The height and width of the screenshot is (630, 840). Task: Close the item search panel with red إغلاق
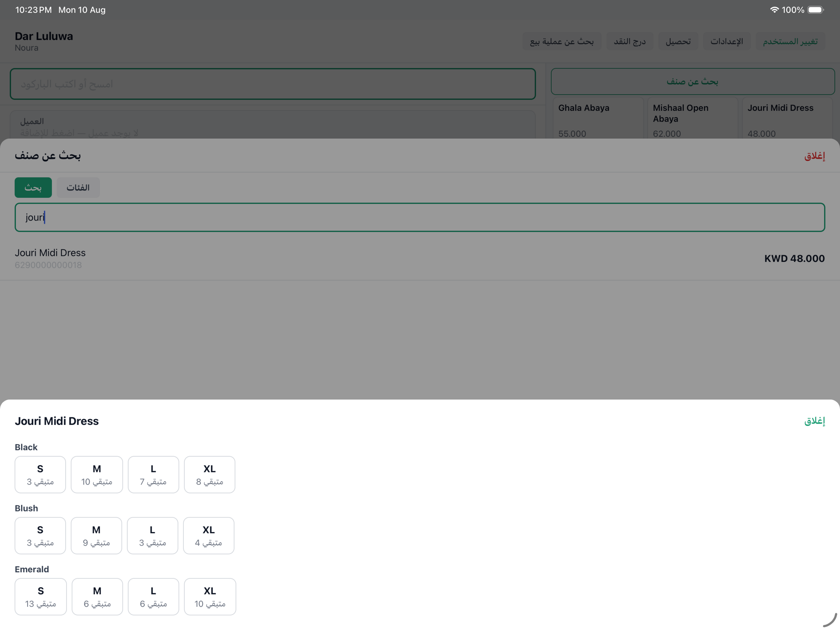click(814, 156)
